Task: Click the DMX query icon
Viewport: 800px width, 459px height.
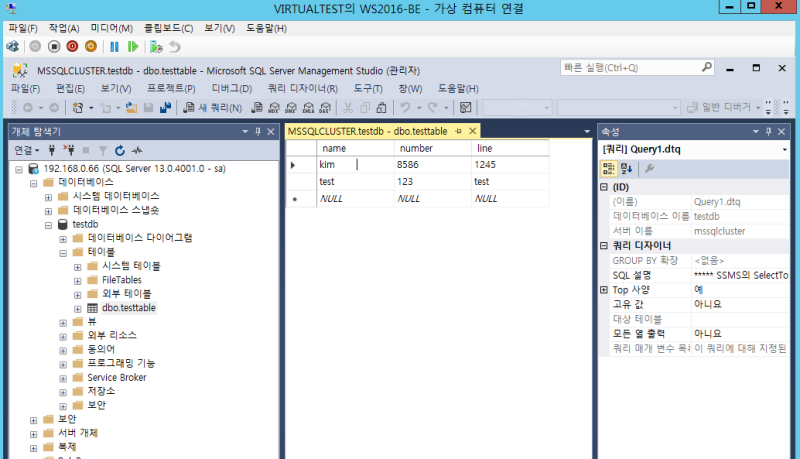Action: pyautogui.click(x=291, y=108)
